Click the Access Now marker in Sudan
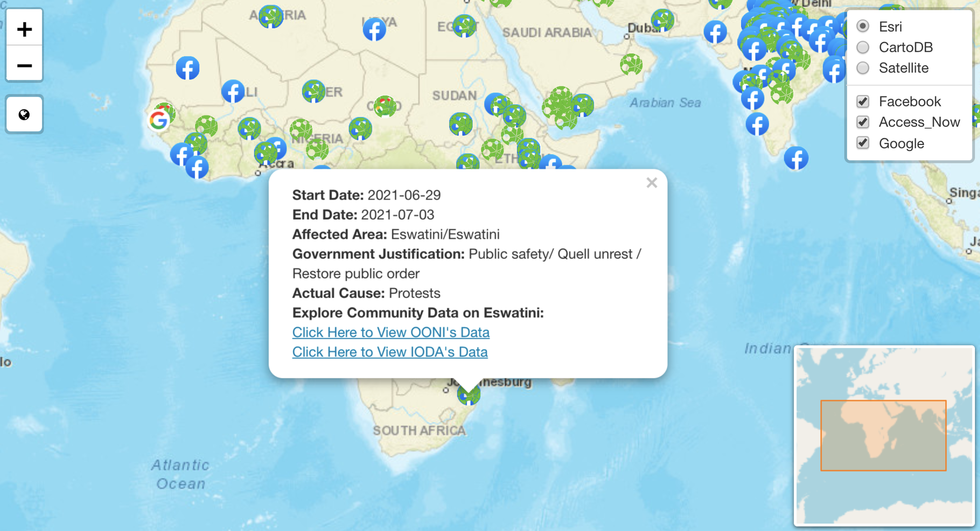980x531 pixels. (x=461, y=124)
